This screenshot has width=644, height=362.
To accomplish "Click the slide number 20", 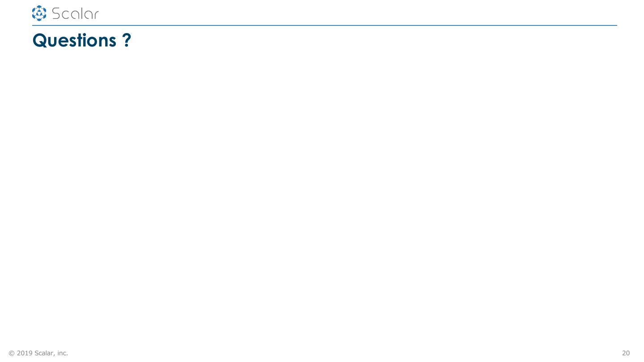I will point(626,353).
